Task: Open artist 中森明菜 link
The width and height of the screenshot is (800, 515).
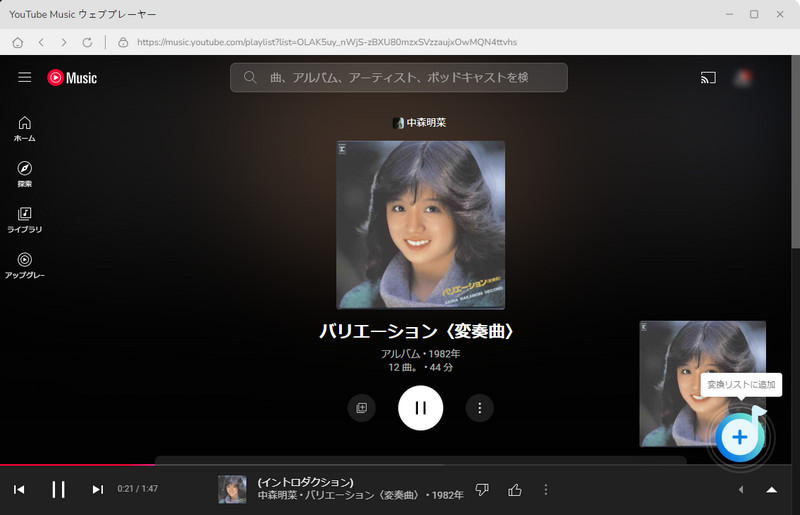Action: [x=420, y=122]
